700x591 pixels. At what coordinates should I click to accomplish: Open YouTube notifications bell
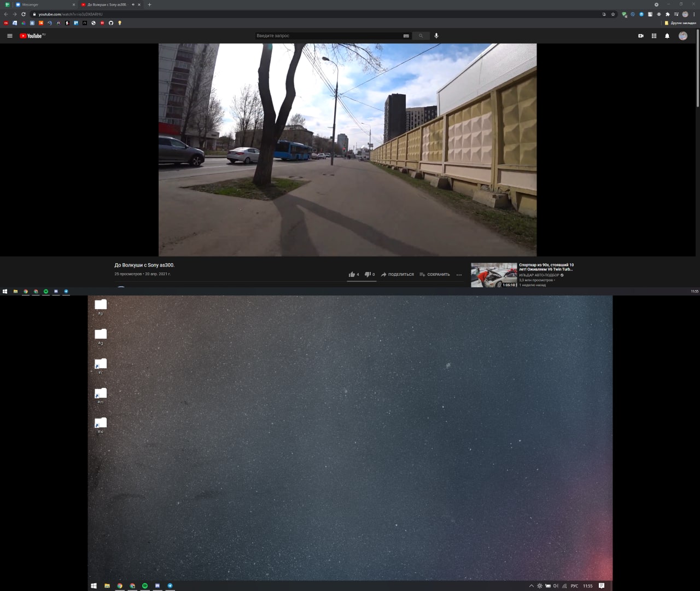[667, 36]
